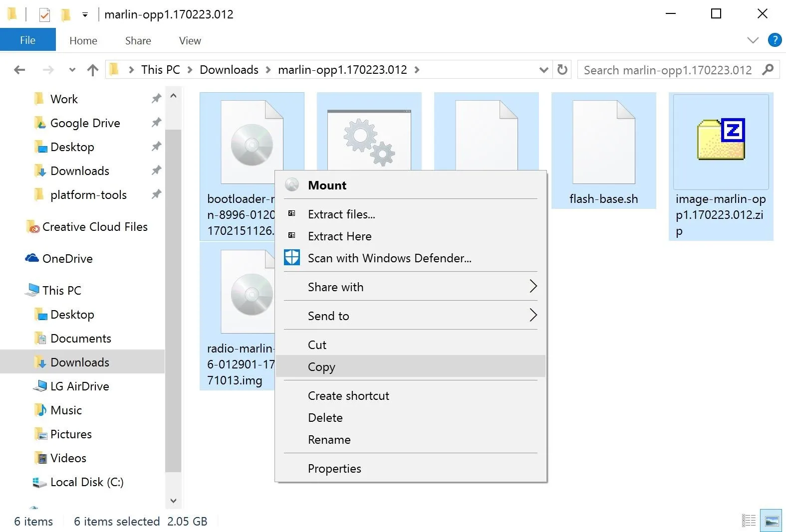Click the Properties quick access icon

pyautogui.click(x=44, y=15)
